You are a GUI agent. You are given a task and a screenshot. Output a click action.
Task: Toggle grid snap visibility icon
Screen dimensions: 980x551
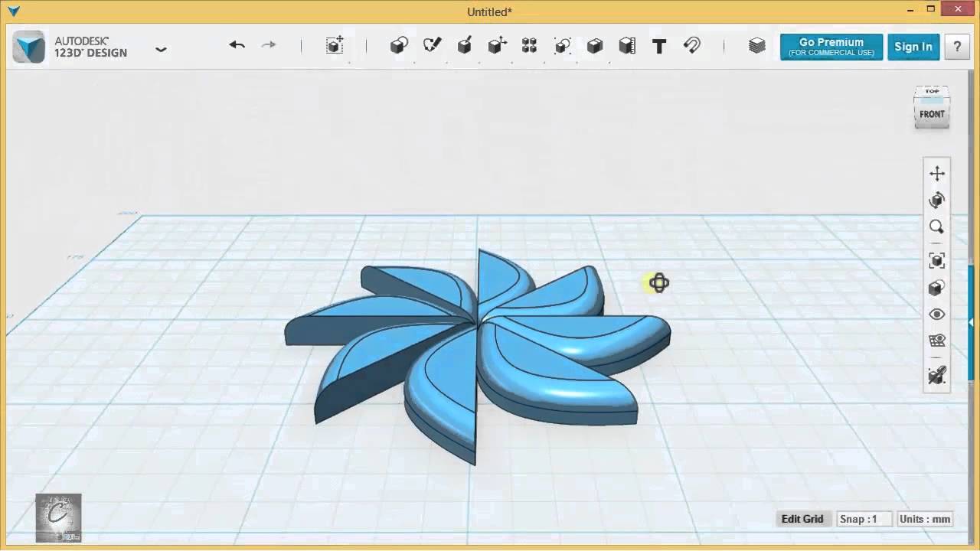click(x=937, y=341)
